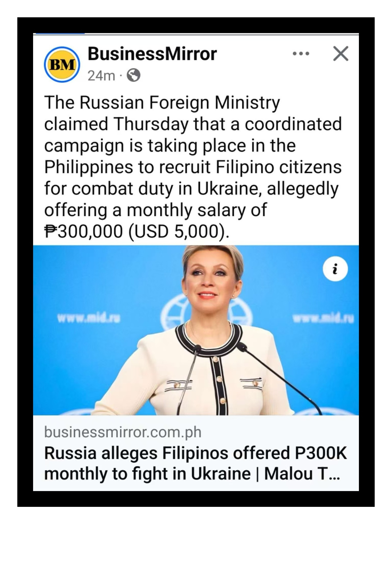
Task: Click the post caption starting 'The Russian Foreign Ministry'
Action: click(x=193, y=167)
